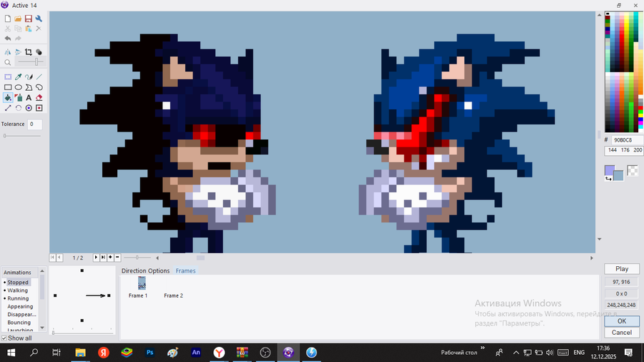Jump to the last frame
The height and width of the screenshot is (362, 644).
pos(104,258)
